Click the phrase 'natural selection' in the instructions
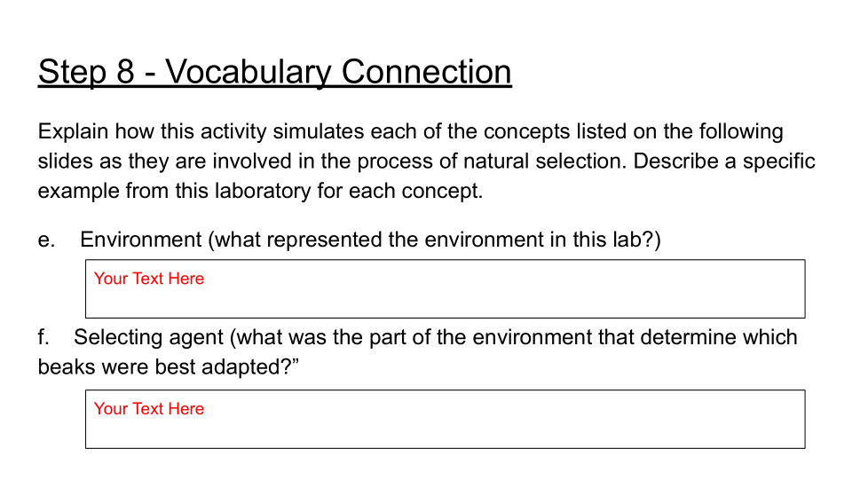 [x=528, y=161]
